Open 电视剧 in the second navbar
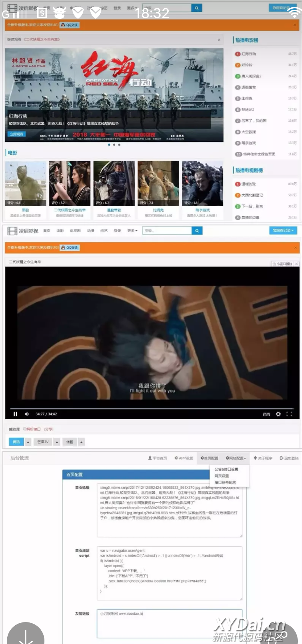 (x=75, y=230)
